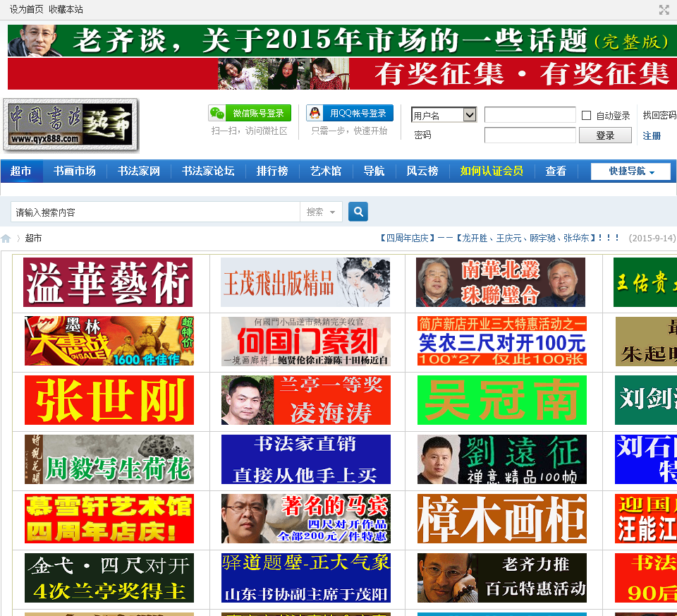The image size is (677, 616).
Task: Open the red 有奖征集 banner
Action: click(342, 74)
